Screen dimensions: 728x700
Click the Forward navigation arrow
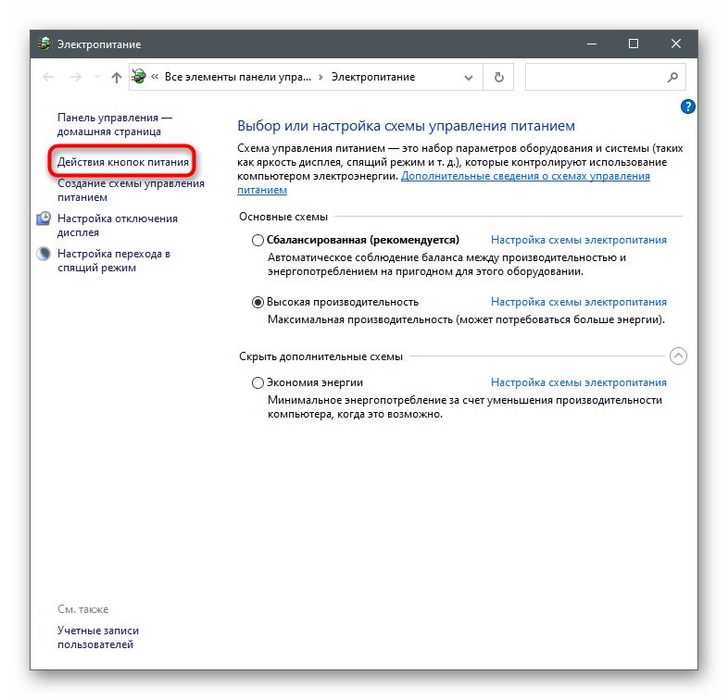(x=75, y=77)
